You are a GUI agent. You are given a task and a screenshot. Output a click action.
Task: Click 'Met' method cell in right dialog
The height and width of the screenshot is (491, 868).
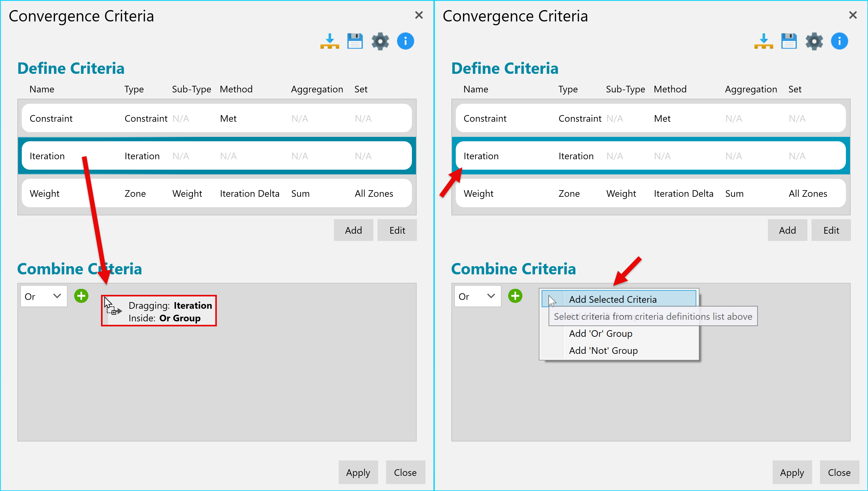pos(662,119)
